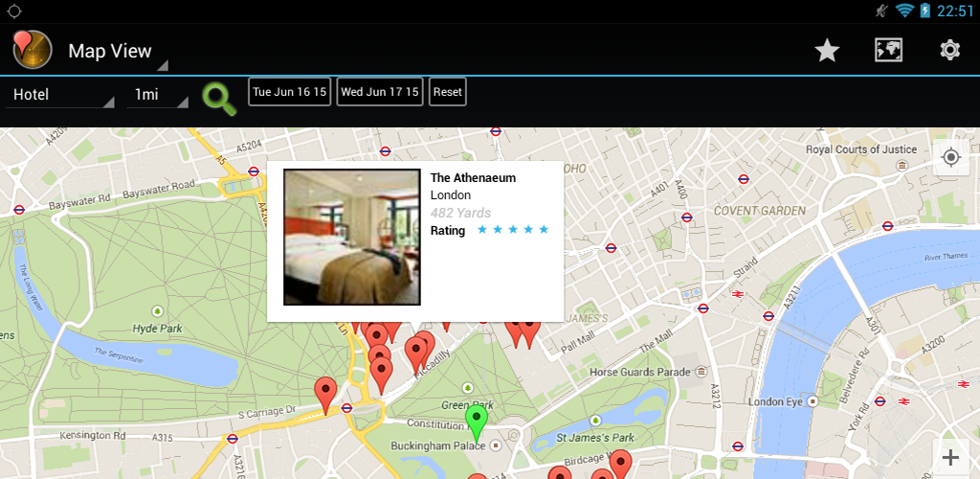
Task: Tap The Athenaeum hotel name
Action: tap(473, 177)
